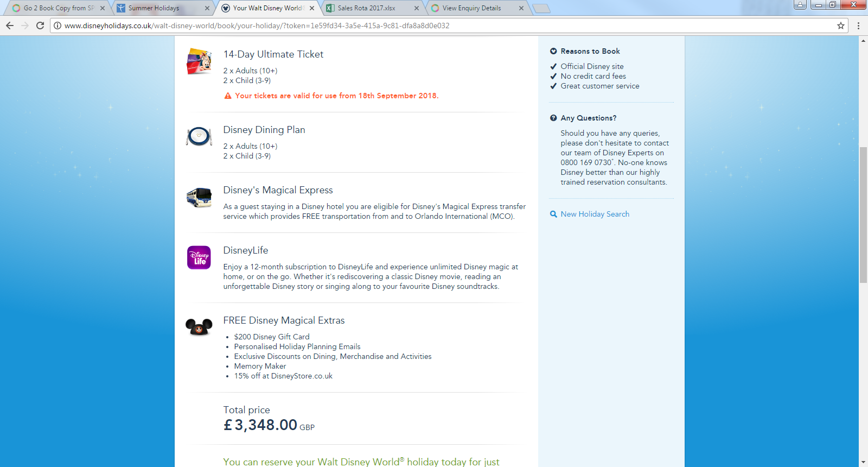This screenshot has height=467, width=868.
Task: Click the Memory Maker list item
Action: coord(260,366)
